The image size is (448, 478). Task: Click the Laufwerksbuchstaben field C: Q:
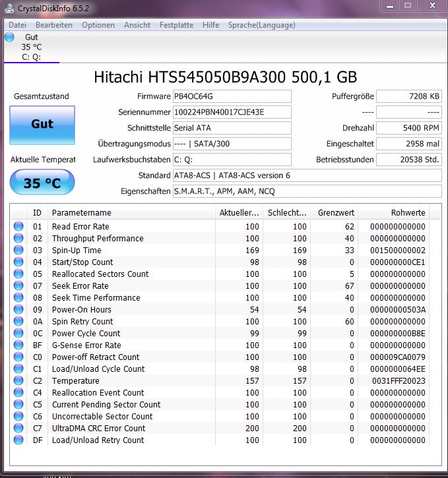(x=232, y=160)
